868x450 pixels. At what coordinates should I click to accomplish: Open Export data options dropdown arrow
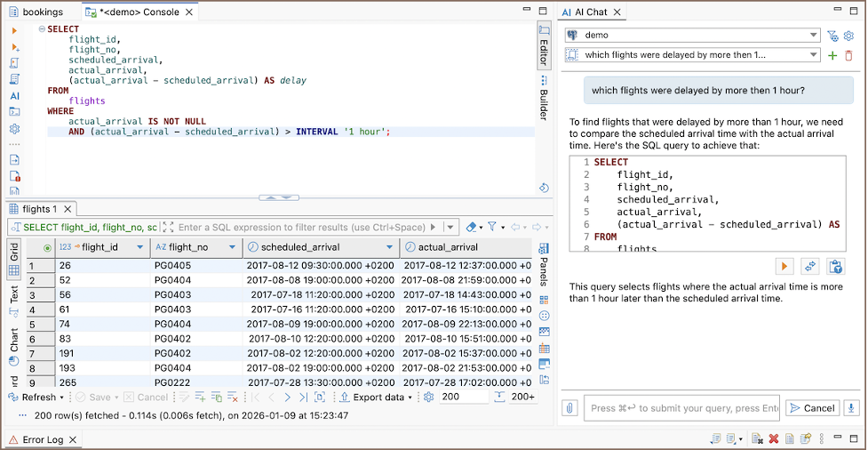410,398
